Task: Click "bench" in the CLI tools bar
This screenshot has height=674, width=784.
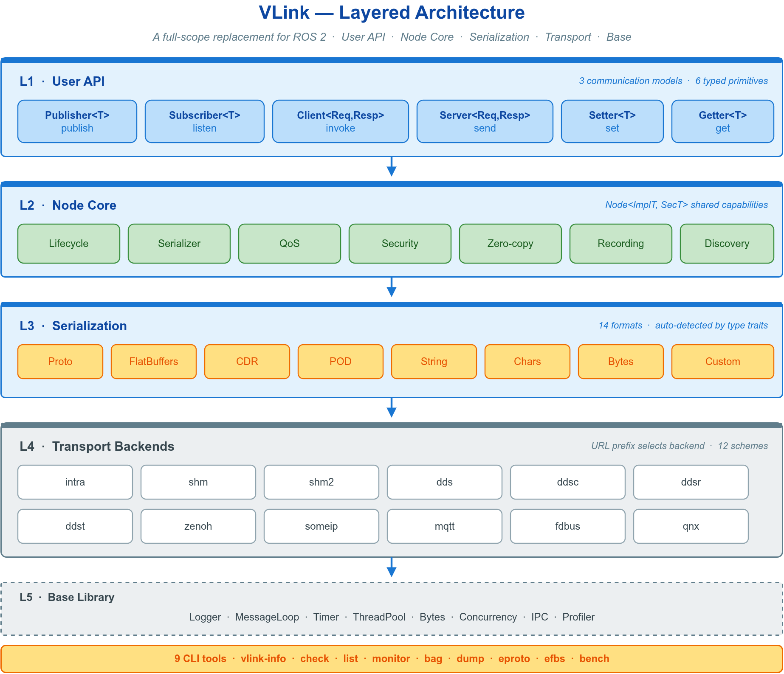Action: click(595, 659)
